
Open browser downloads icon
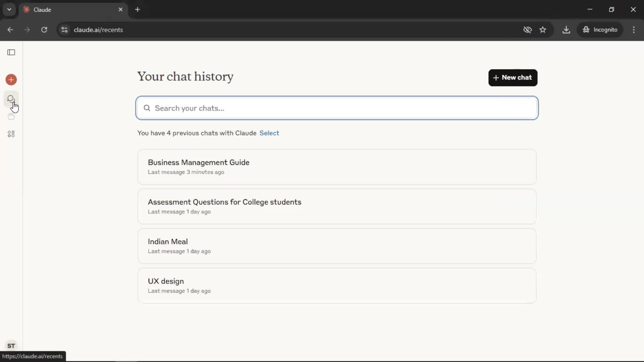click(566, 30)
